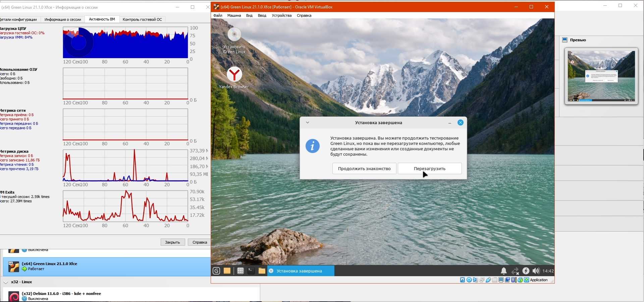Open the Справка menu in VM window
Image resolution: width=644 pixels, height=302 pixels.
(304, 15)
